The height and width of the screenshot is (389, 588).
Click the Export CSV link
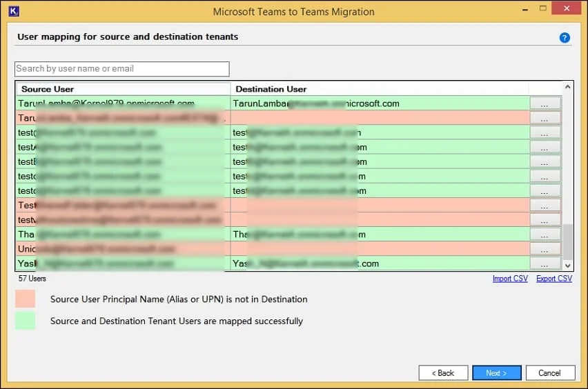click(x=554, y=279)
